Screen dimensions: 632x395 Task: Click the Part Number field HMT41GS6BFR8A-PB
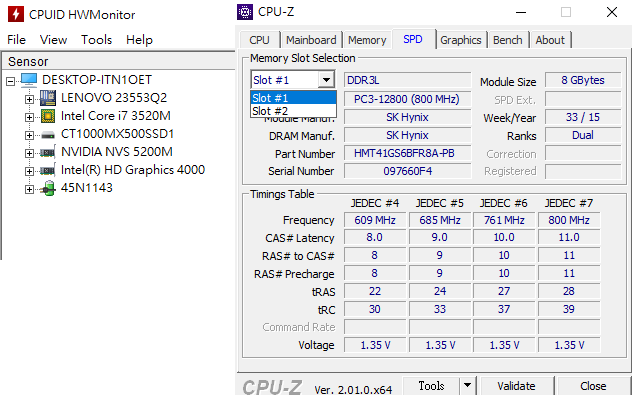click(407, 154)
